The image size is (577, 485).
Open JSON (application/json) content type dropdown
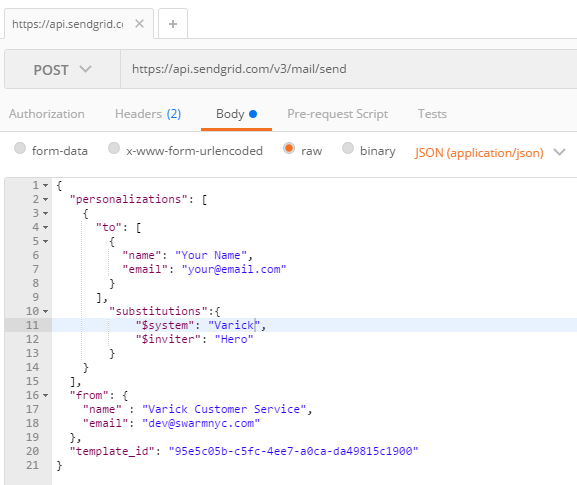pyautogui.click(x=490, y=152)
